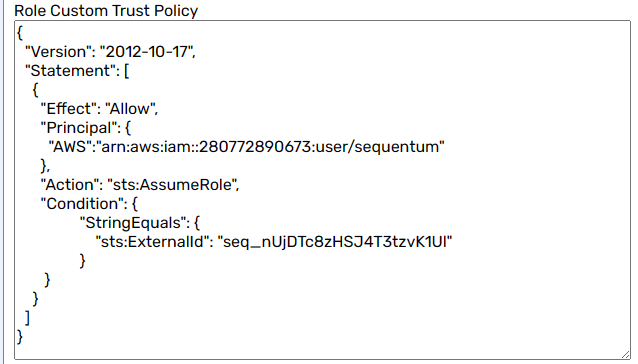Viewport: 638px width, 364px height.
Task: Place cursor on the "Principal" key
Action: coord(78,128)
